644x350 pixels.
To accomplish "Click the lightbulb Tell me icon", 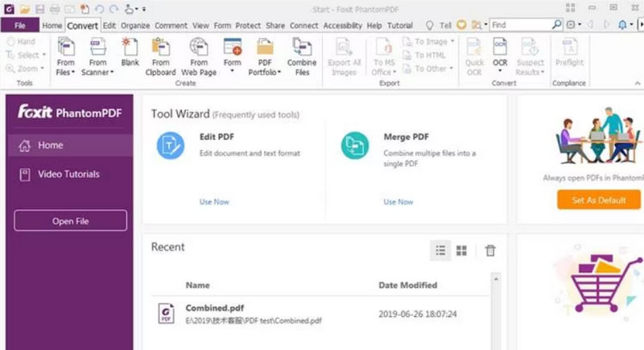I will tap(430, 26).
